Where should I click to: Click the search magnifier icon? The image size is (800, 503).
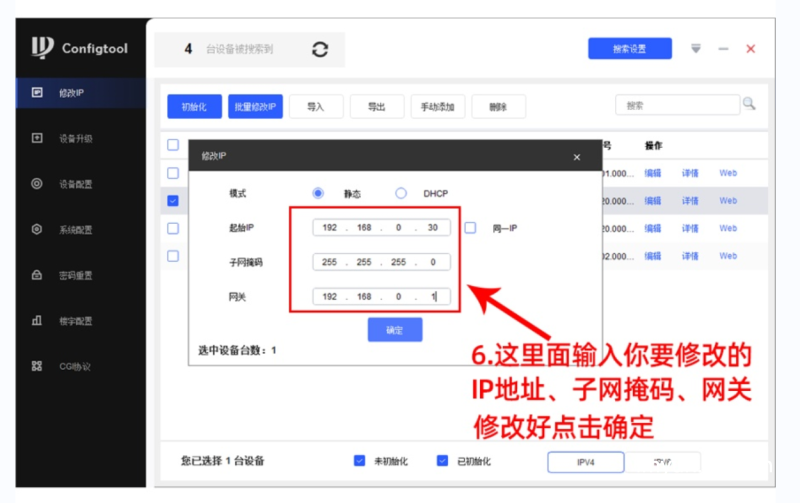point(749,104)
